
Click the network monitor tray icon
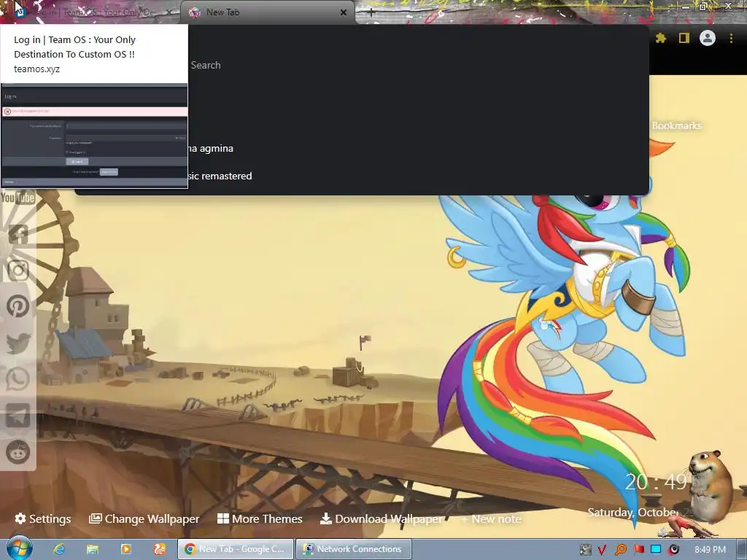pos(656,550)
